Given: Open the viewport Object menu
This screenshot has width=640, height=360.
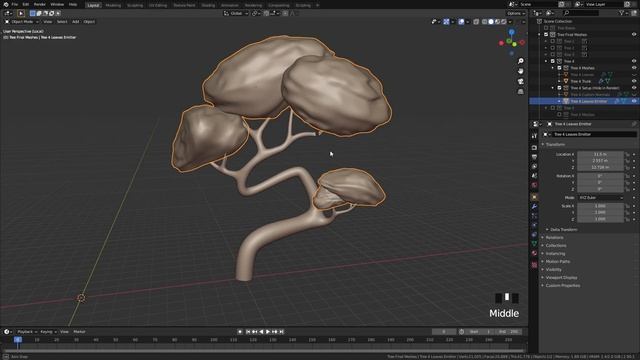Looking at the screenshot, I should [89, 22].
